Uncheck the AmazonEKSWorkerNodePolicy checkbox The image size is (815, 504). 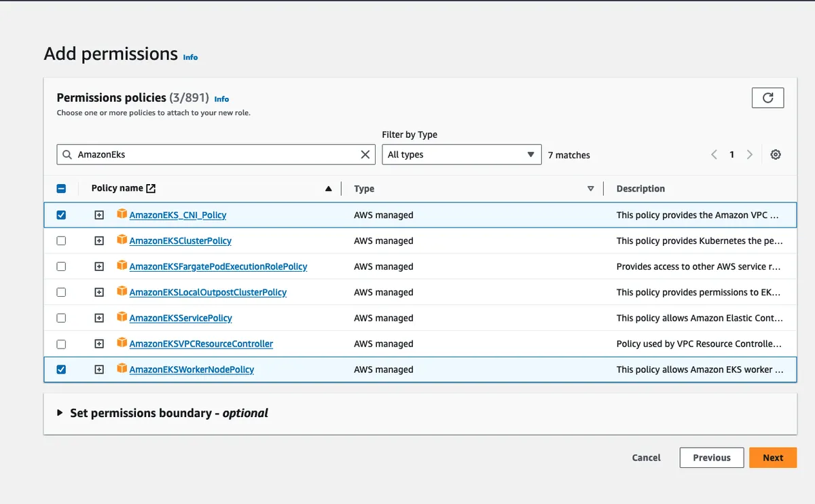pyautogui.click(x=61, y=370)
